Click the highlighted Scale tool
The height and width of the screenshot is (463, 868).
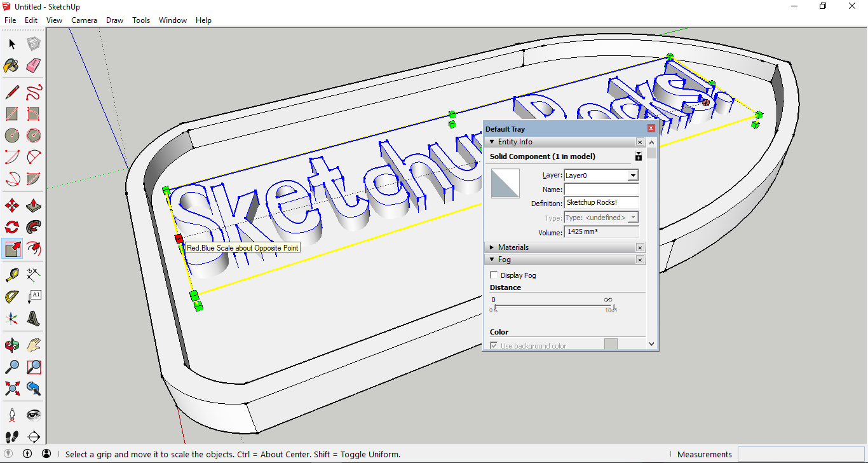click(x=12, y=249)
